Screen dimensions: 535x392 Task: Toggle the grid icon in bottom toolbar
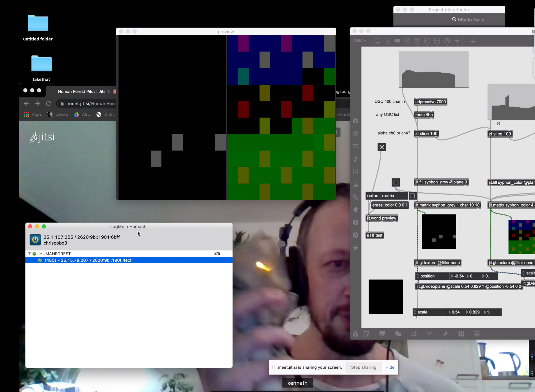point(414,334)
